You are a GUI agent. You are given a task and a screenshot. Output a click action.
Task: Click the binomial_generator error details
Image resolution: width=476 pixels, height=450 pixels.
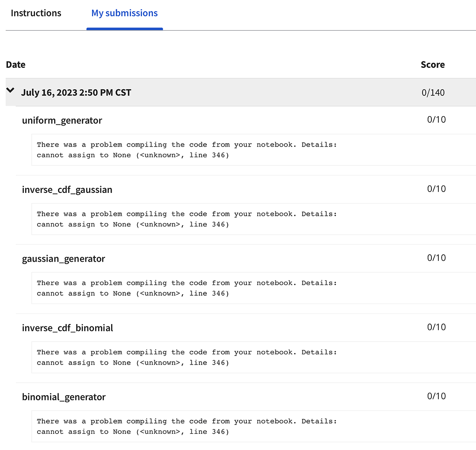[186, 426]
